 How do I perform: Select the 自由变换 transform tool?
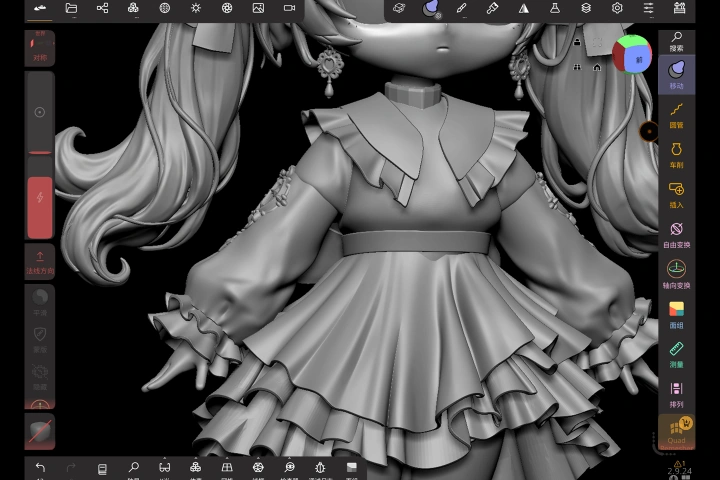coord(676,235)
